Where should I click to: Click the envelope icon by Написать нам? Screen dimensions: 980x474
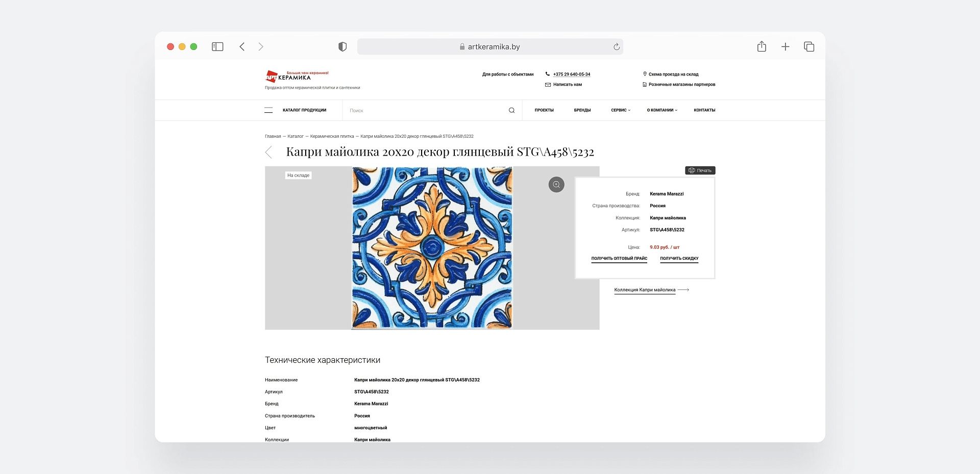click(548, 85)
